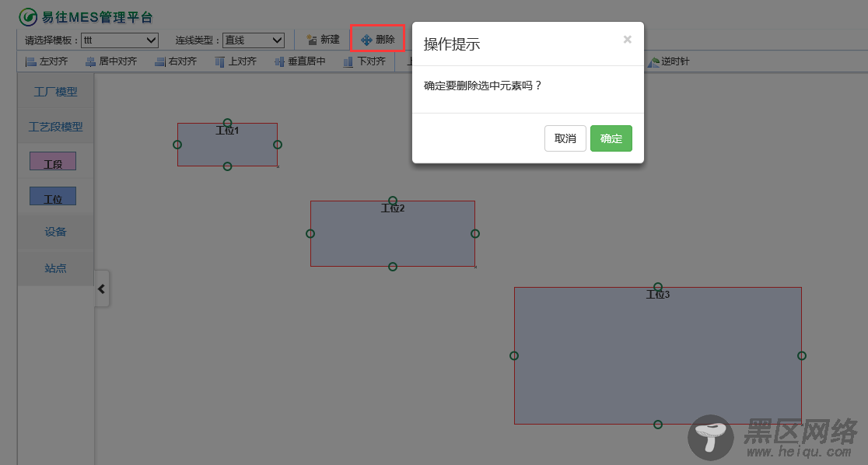Select the 工位3 rectangle on the canvas
868x465 pixels.
click(x=658, y=357)
